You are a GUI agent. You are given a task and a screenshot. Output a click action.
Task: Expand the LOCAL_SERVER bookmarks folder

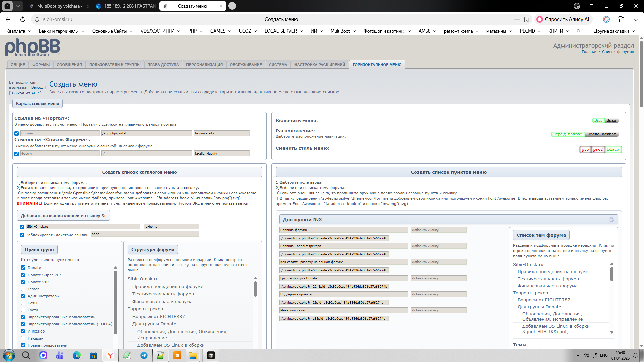click(x=283, y=31)
